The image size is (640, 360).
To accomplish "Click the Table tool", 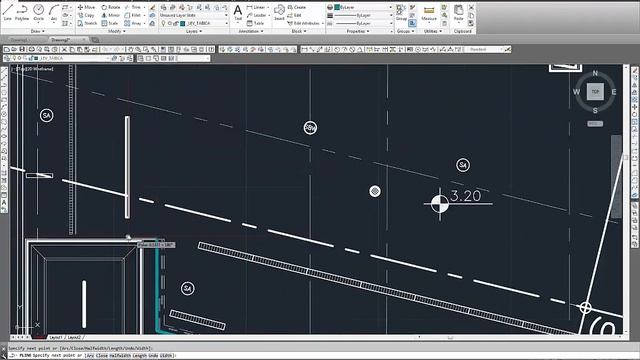I will pyautogui.click(x=255, y=23).
